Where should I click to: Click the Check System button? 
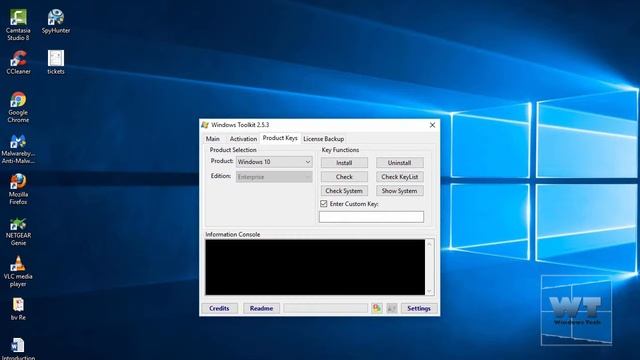pos(344,191)
